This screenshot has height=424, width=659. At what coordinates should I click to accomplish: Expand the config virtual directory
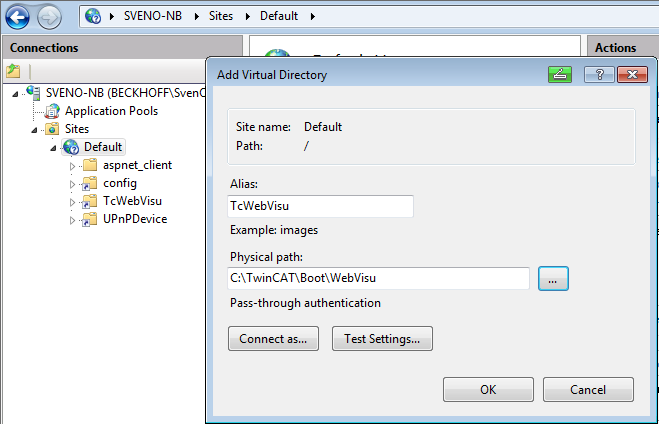72,184
